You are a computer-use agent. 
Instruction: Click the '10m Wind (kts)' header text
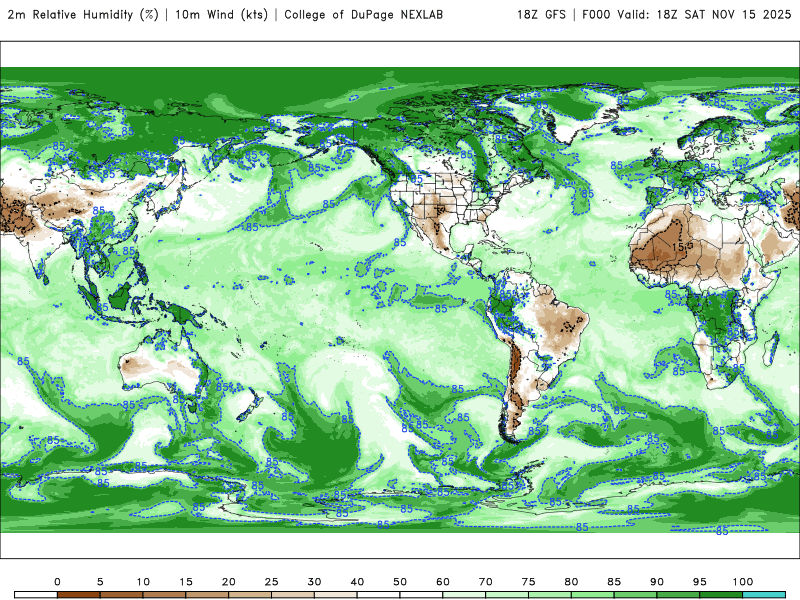[x=221, y=14]
